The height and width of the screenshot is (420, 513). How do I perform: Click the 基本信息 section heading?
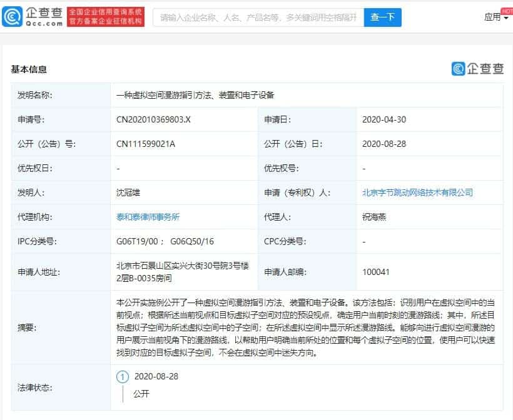point(29,69)
